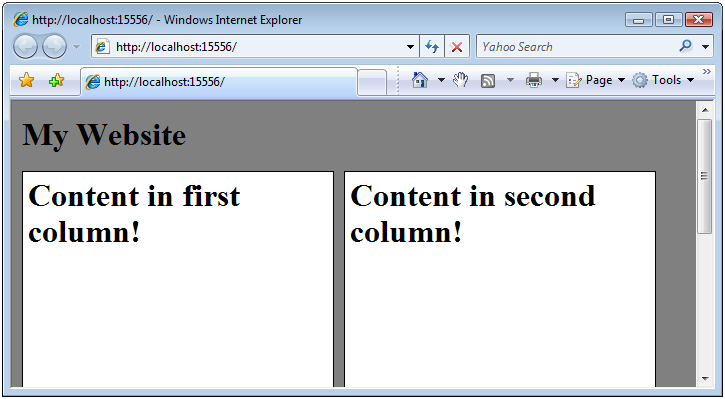The width and height of the screenshot is (725, 399).
Task: Click the Forward navigation button
Action: 54,47
